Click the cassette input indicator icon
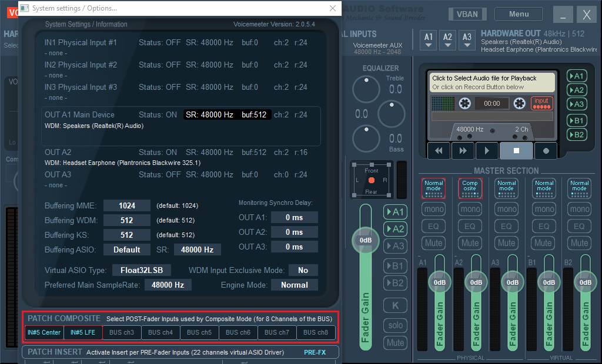Image resolution: width=602 pixels, height=364 pixels. (x=541, y=103)
